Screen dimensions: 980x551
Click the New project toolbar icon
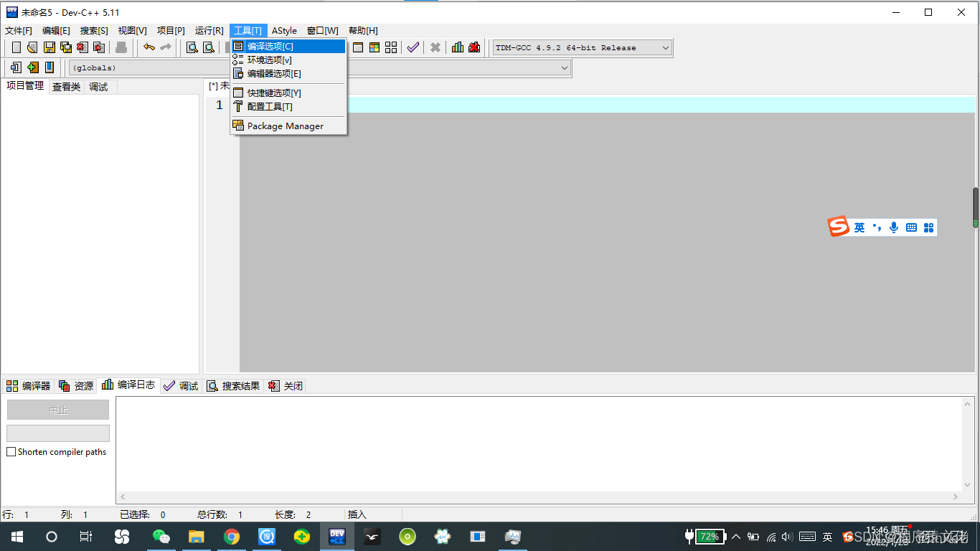coord(16,67)
